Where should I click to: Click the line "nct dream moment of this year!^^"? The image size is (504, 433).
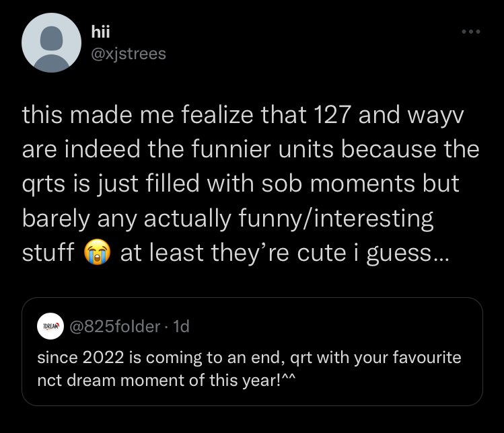[166, 381]
